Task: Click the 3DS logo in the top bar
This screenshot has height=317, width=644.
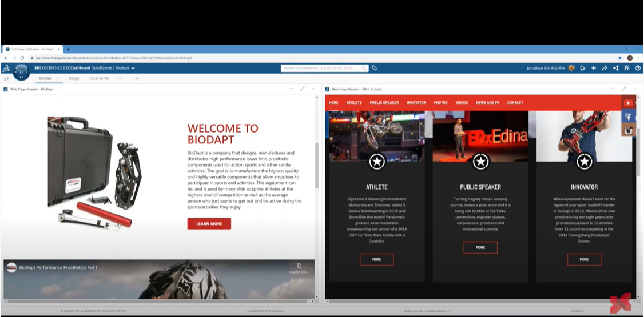Action: [x=6, y=68]
